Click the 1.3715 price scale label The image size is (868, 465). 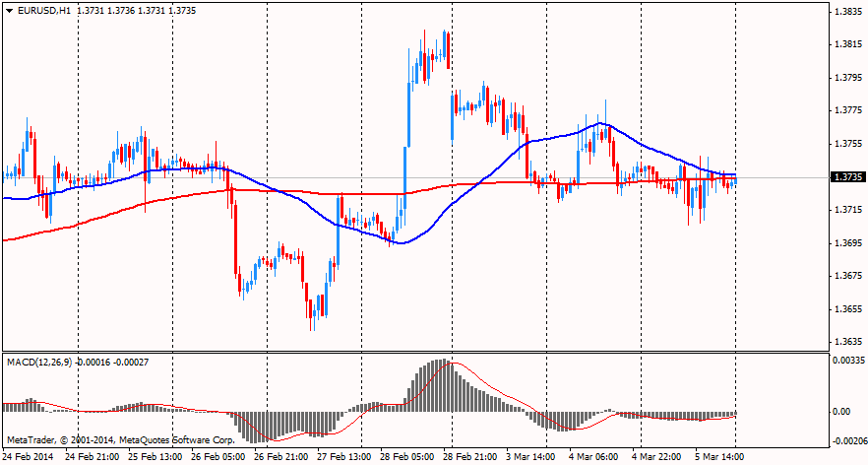pos(847,210)
